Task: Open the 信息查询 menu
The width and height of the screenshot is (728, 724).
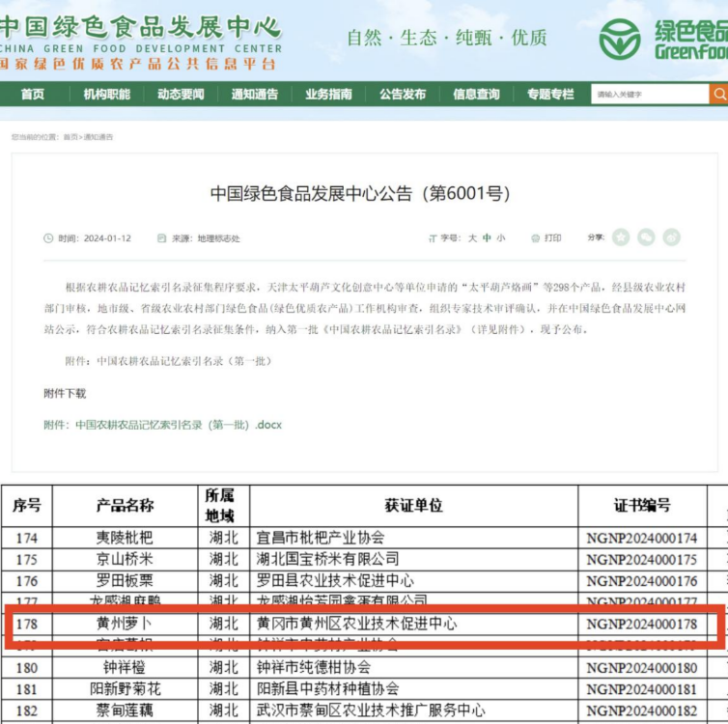Action: click(476, 95)
